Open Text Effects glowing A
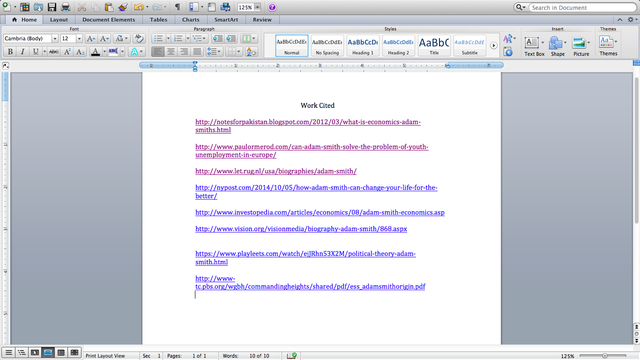 [x=134, y=51]
